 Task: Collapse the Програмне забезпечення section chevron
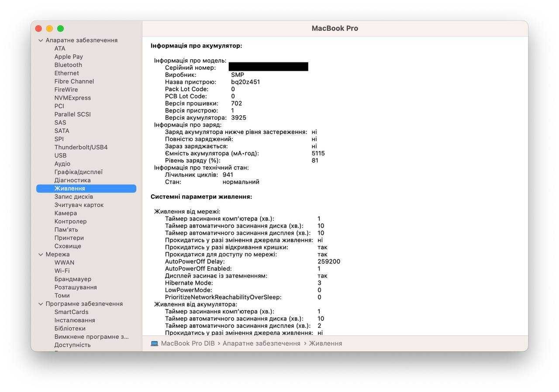pos(41,304)
